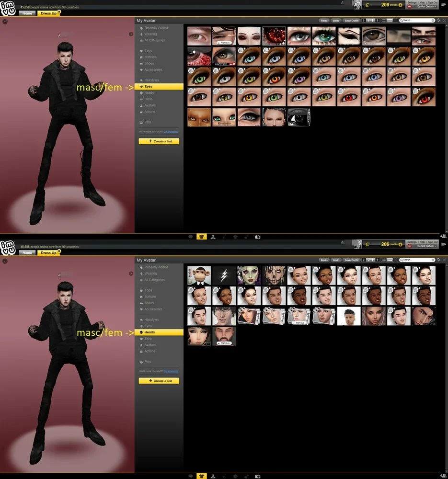The height and width of the screenshot is (479, 448).
Task: Click the Search field in top screenshot
Action: point(417,21)
